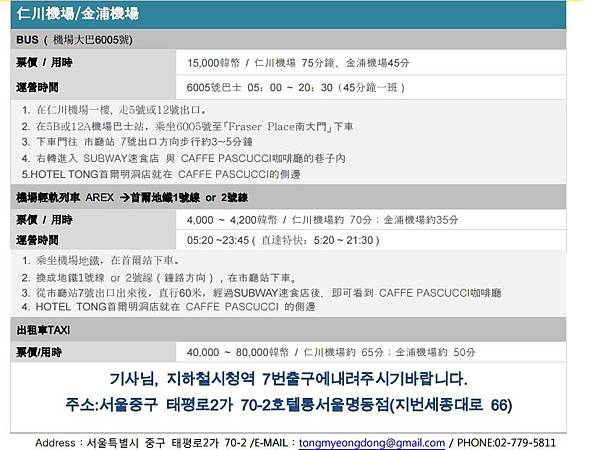This screenshot has width=600, height=450.
Task: Select the BUS (機場大巴6005號) section heading
Action: coord(75,40)
